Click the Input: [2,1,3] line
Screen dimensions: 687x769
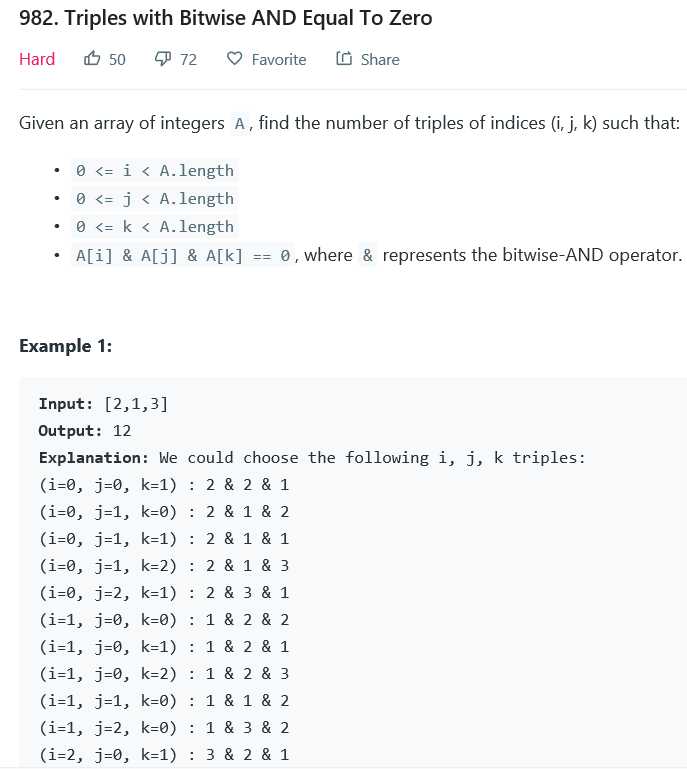(x=103, y=404)
